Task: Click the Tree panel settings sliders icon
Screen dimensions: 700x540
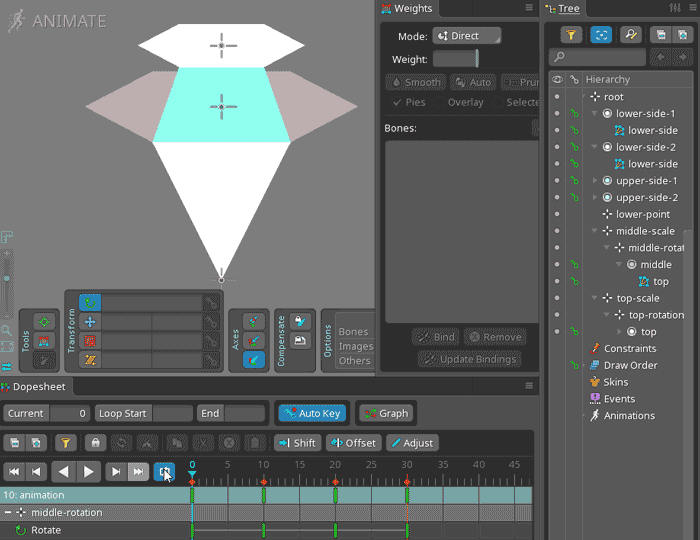Action: coord(674,8)
